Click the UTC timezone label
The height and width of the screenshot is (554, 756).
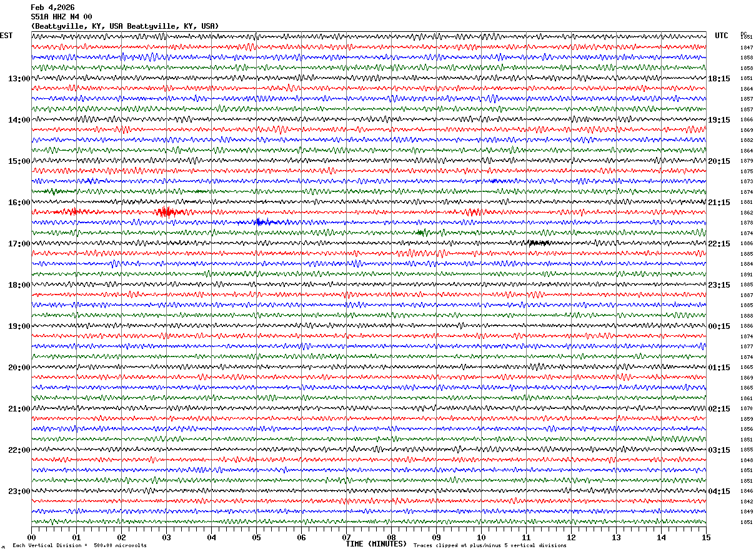coord(722,36)
